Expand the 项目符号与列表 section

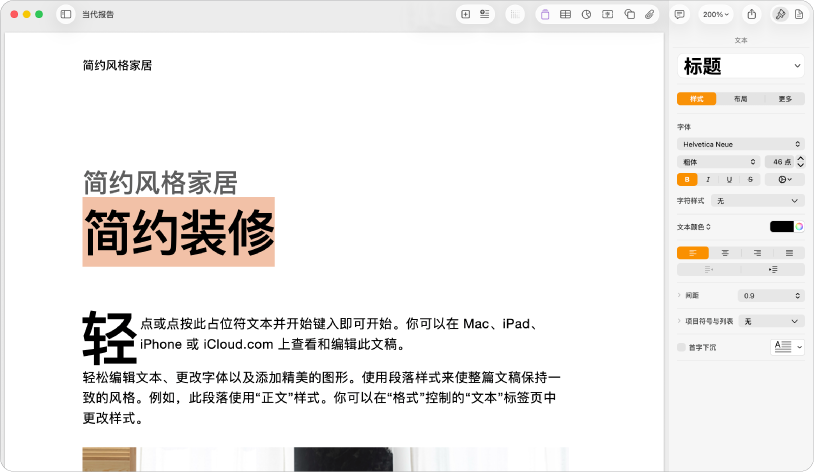click(679, 321)
